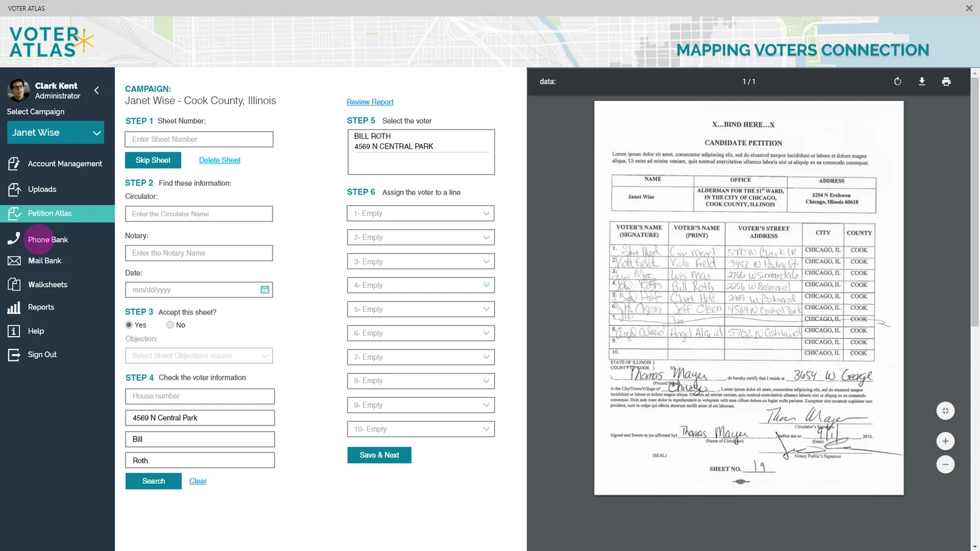Go to the Uploads menu item
This screenshot has height=551, width=980.
(x=42, y=189)
